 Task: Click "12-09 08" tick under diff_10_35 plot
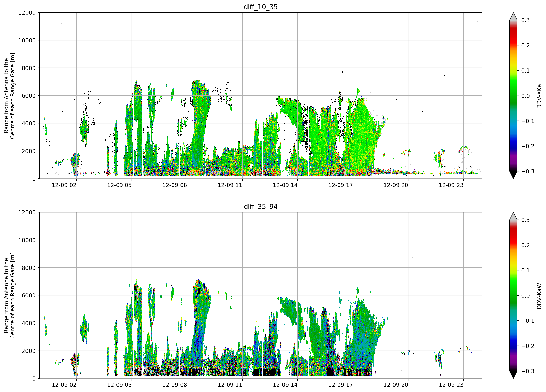click(x=175, y=185)
